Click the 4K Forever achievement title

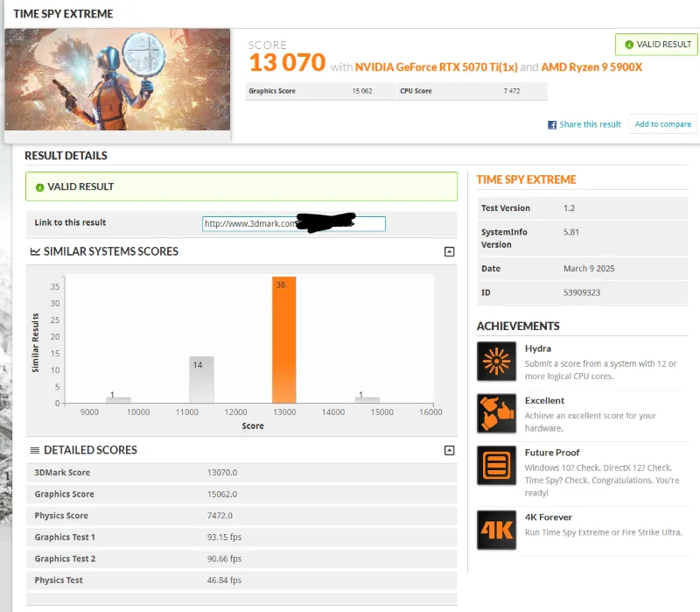pyautogui.click(x=549, y=517)
